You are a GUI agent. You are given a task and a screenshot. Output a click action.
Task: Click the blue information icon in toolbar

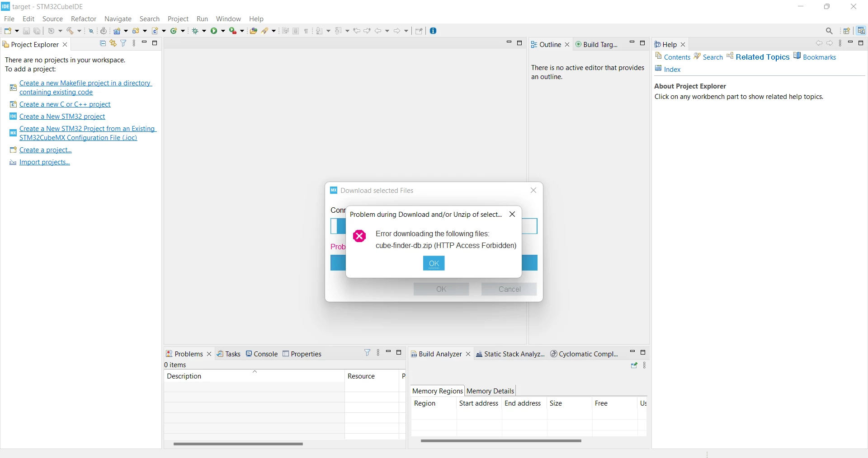pos(433,31)
